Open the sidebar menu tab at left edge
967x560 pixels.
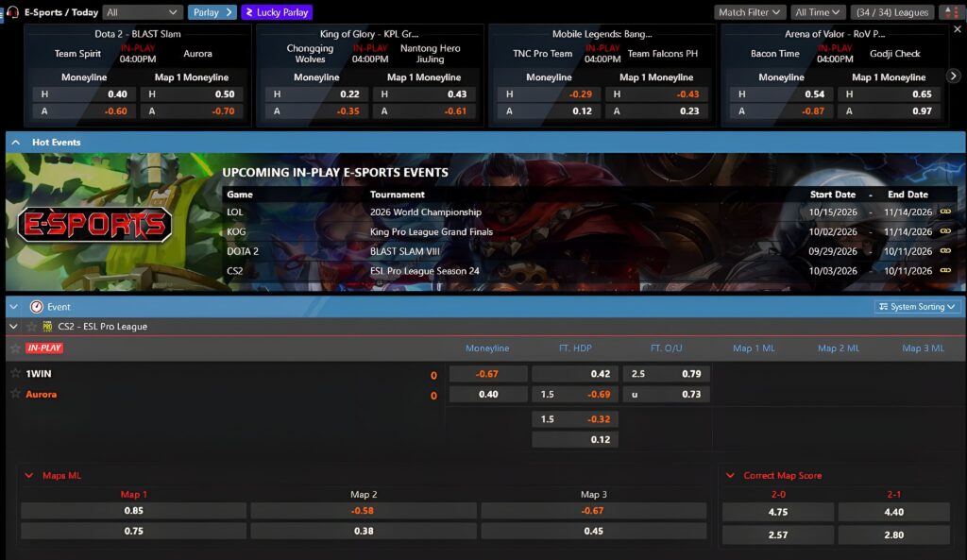2,13
